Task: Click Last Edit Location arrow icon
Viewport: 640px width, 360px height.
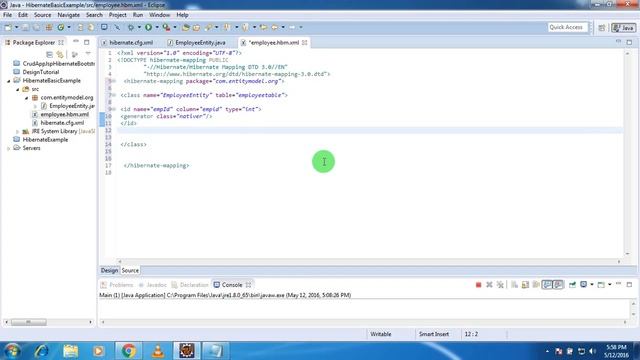Action: (263, 27)
